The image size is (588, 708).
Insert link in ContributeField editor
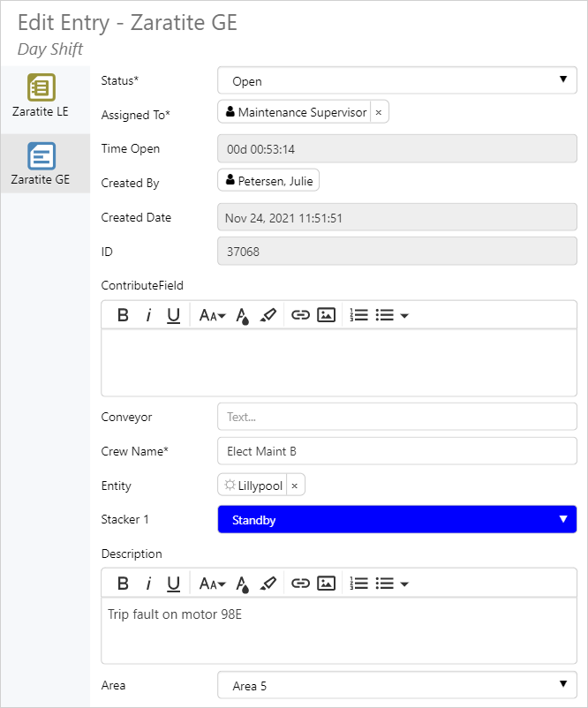tap(300, 315)
